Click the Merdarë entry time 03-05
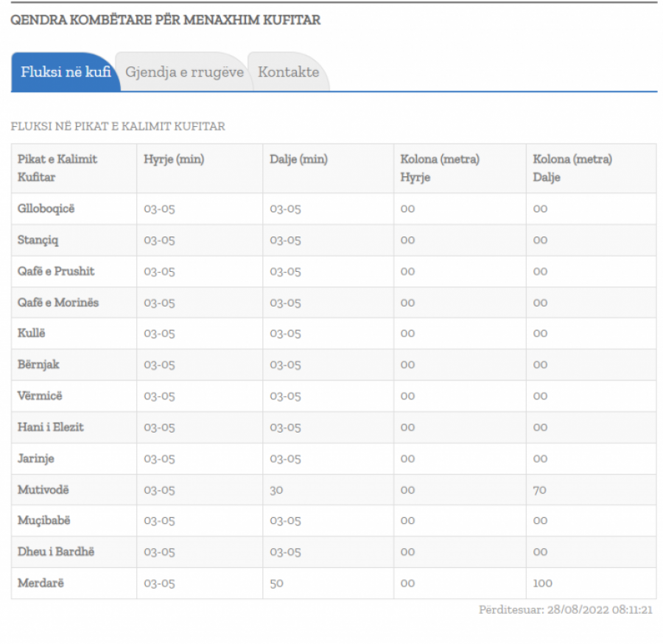This screenshot has width=663, height=644. [x=159, y=584]
